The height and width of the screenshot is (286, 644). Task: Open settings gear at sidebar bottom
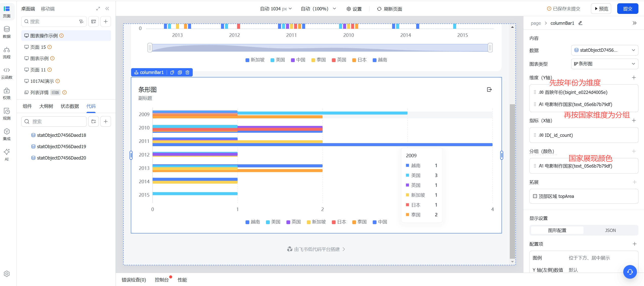(x=7, y=274)
